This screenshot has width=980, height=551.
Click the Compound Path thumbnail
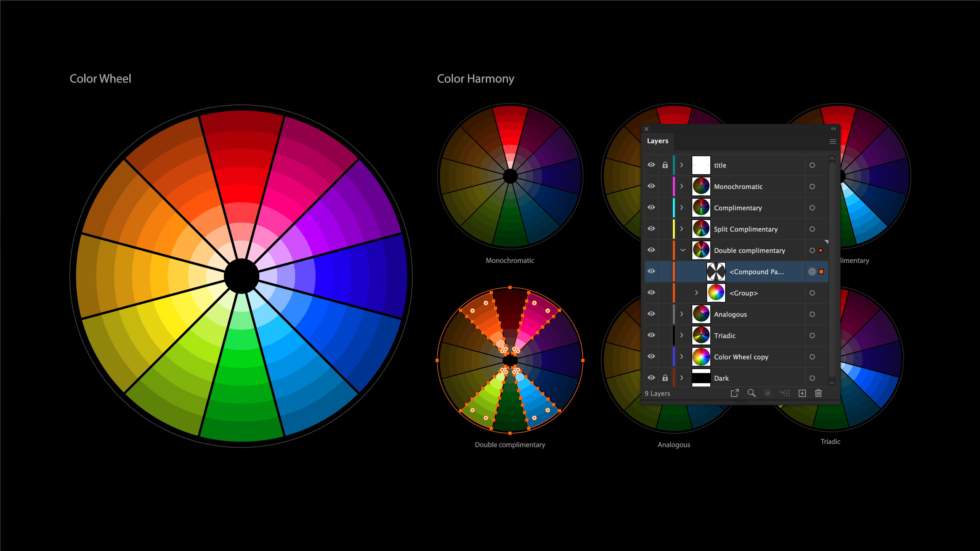(716, 271)
